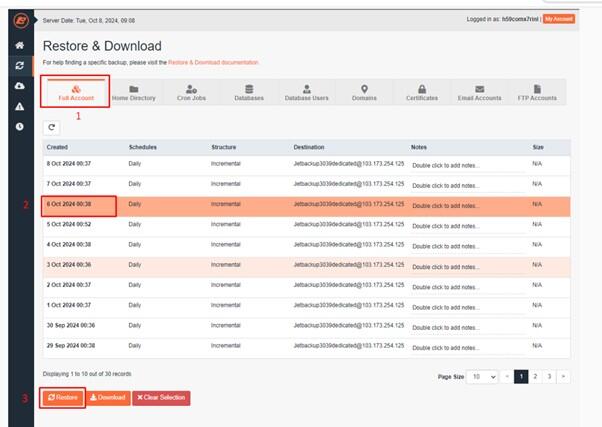The width and height of the screenshot is (602, 427).
Task: Switch to the Cron Jobs tab
Action: point(191,92)
